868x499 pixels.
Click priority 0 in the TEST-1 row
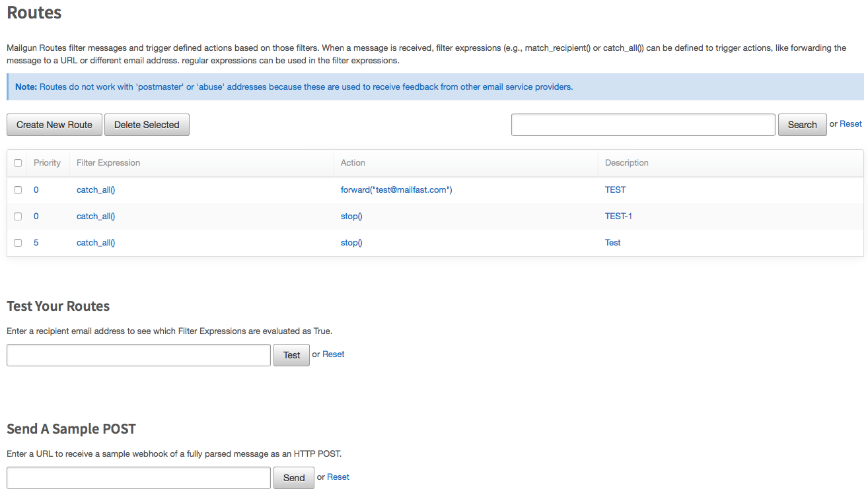(36, 216)
